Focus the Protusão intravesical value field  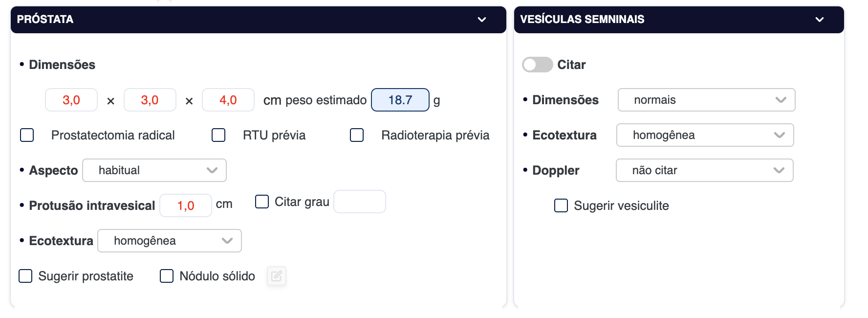coord(186,205)
